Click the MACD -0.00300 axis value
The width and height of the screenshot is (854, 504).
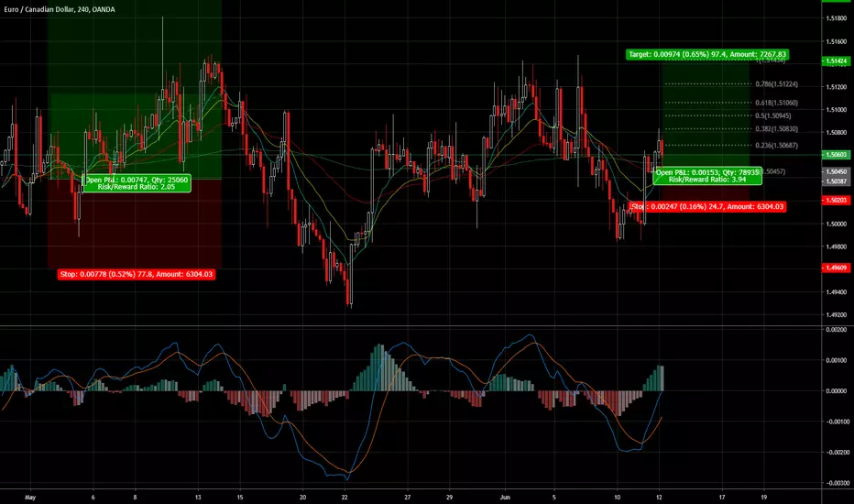pyautogui.click(x=836, y=483)
